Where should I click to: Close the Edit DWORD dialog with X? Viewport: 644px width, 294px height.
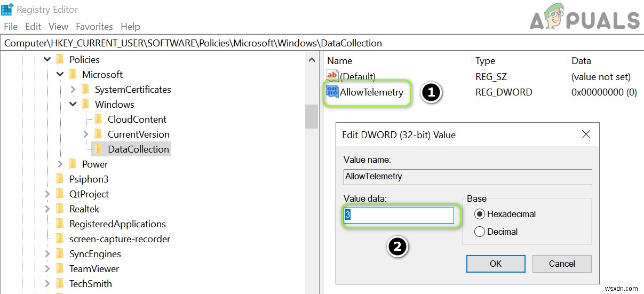[586, 134]
